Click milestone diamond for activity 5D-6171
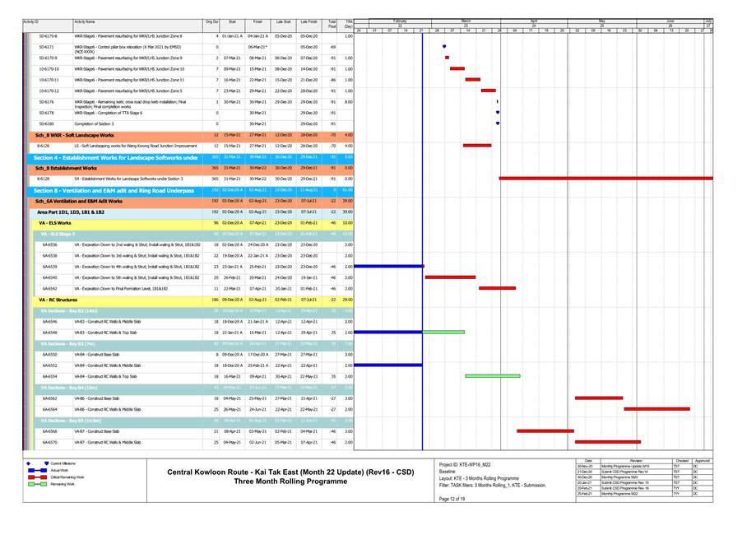 [x=444, y=47]
